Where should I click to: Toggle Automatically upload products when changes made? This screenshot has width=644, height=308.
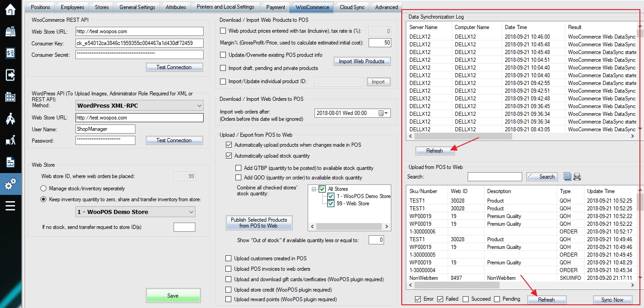pos(229,145)
